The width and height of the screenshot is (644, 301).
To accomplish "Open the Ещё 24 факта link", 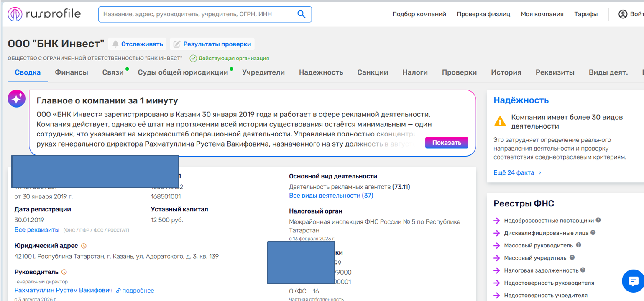I will (x=514, y=173).
